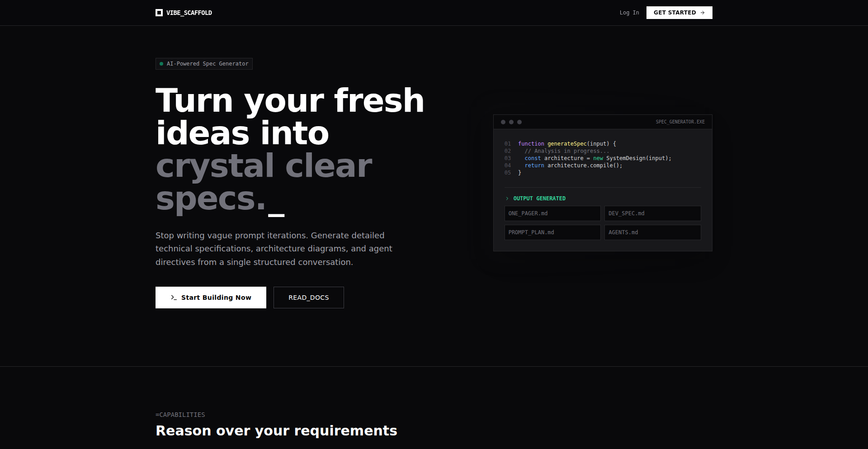
Task: Click the middle window dot in the code panel
Action: pyautogui.click(x=511, y=122)
